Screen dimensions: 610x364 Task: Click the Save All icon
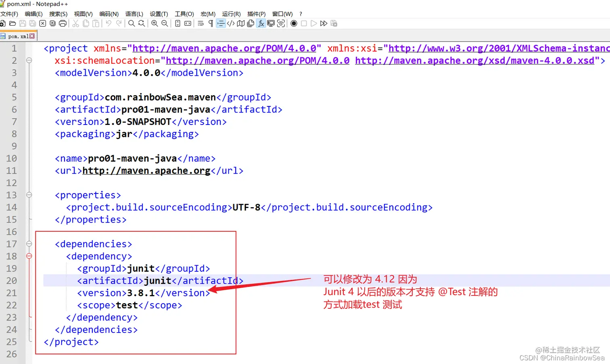pyautogui.click(x=33, y=23)
